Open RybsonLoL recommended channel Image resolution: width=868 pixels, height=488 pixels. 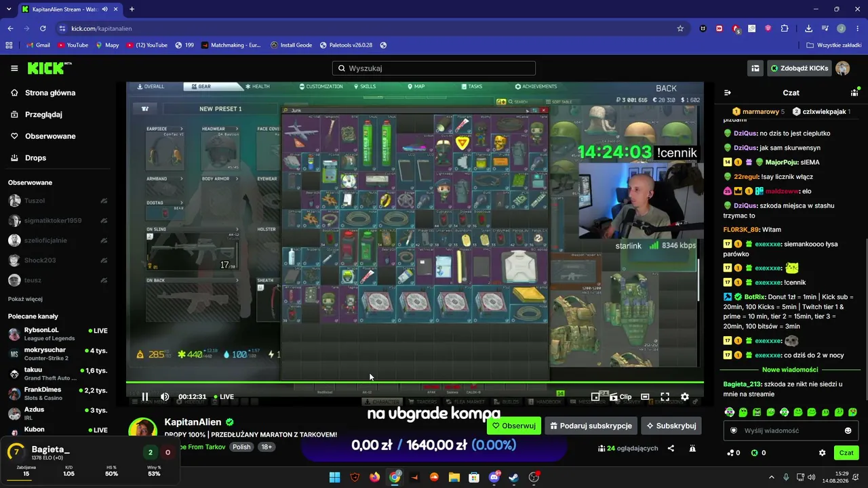tap(58, 334)
